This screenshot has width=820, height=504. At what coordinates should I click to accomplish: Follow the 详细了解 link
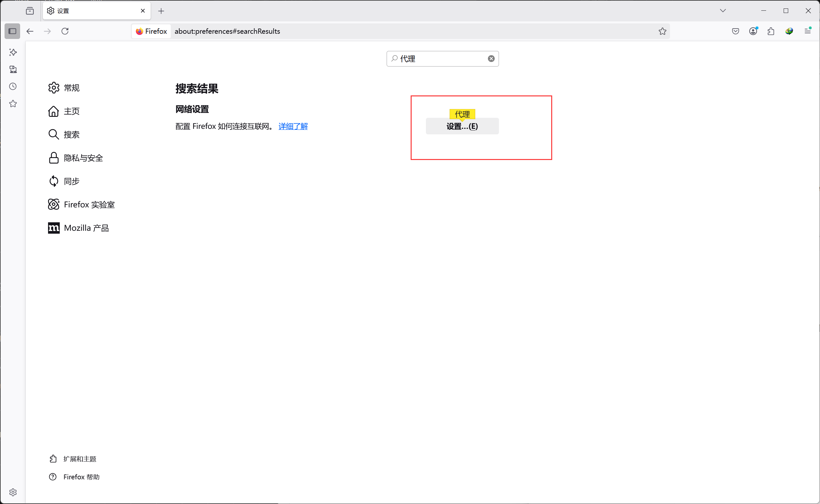(x=293, y=126)
